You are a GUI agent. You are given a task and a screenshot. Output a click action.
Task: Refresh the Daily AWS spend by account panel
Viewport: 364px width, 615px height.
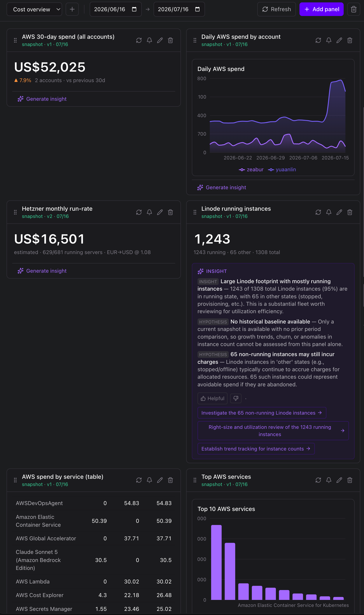tap(318, 40)
